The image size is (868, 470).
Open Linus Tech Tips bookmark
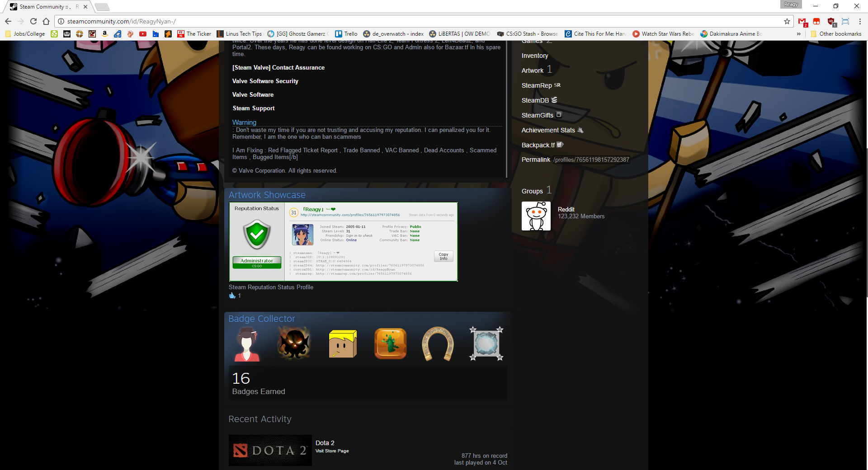[x=239, y=34]
